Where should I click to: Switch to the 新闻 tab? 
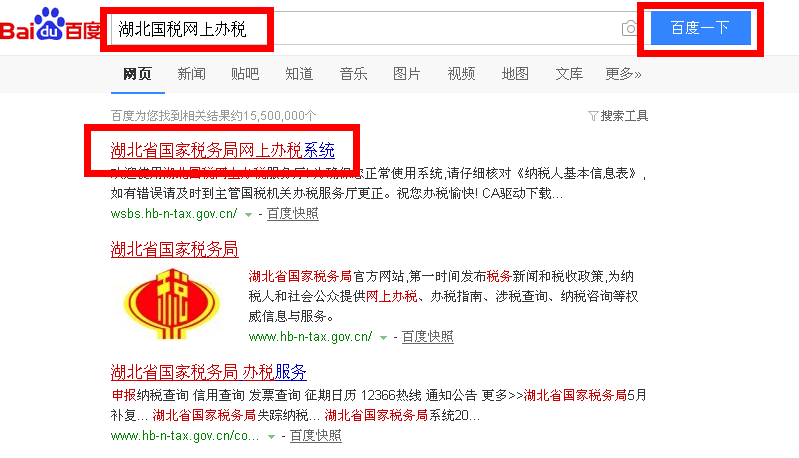pyautogui.click(x=192, y=74)
